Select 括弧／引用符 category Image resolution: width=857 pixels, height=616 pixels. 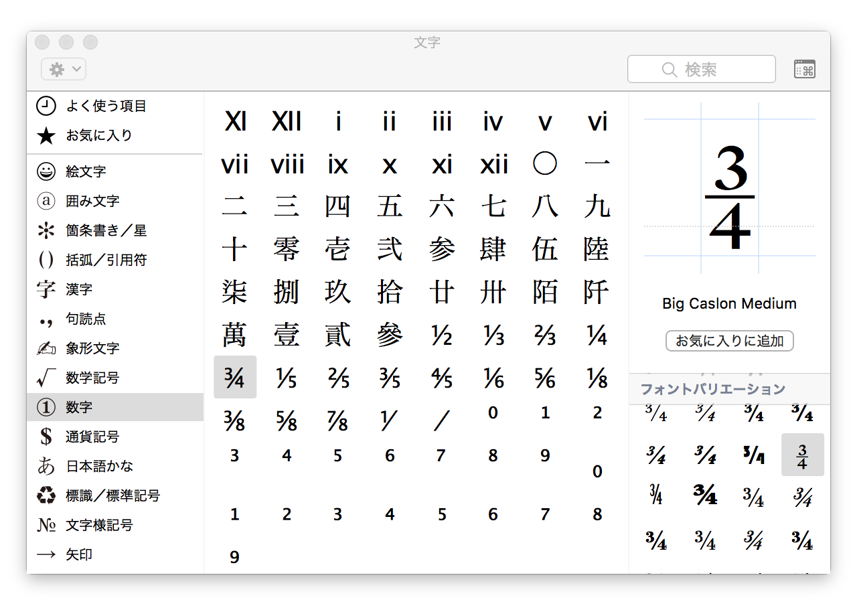tap(115, 260)
